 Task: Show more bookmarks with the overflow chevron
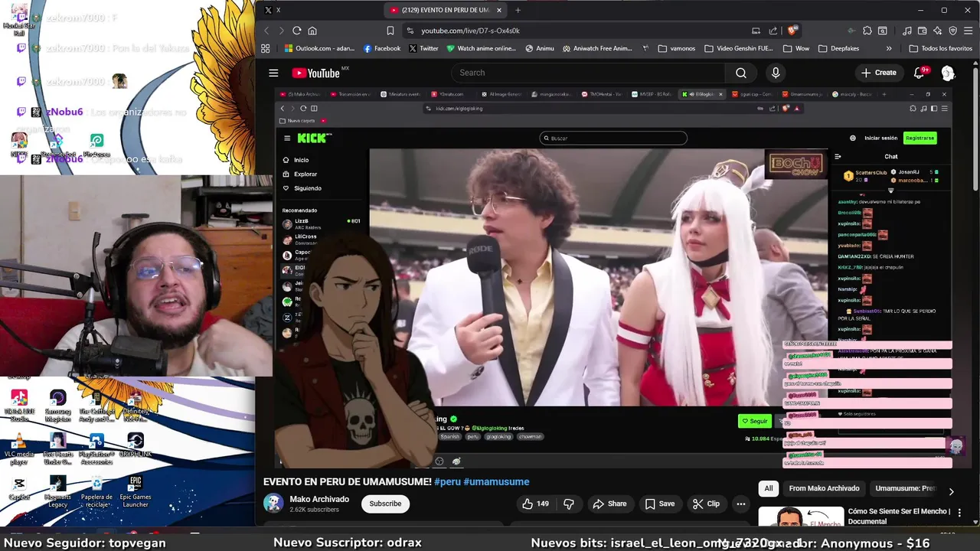pyautogui.click(x=889, y=48)
